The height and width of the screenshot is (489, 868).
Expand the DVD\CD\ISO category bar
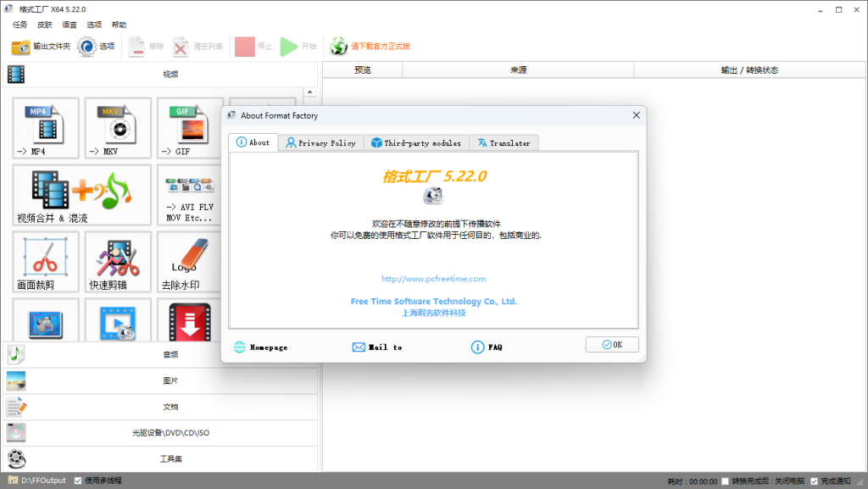point(160,432)
